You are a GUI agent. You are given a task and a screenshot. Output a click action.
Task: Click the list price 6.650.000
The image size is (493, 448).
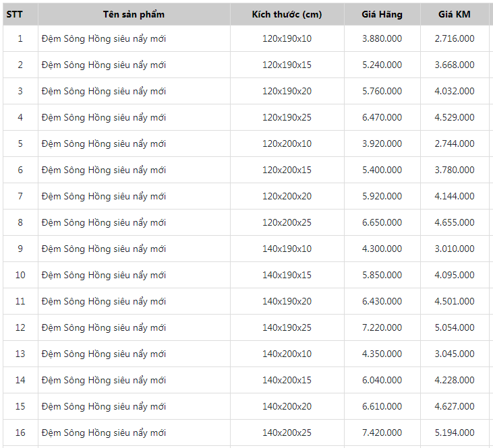point(382,222)
